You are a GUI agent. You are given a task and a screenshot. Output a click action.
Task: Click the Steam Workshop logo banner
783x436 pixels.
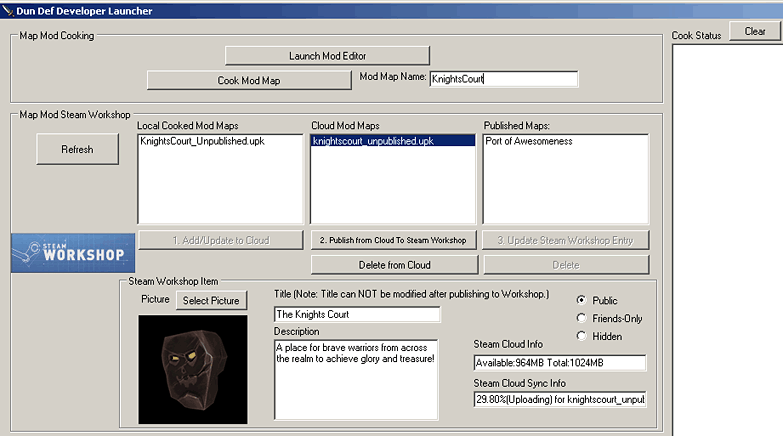[x=73, y=253]
